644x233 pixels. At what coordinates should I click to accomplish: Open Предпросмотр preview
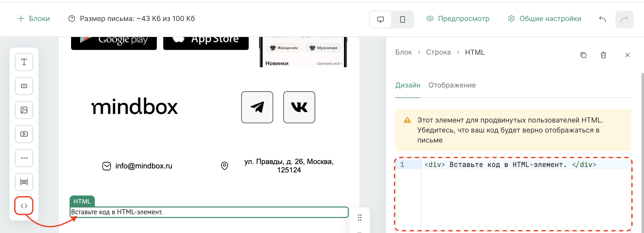[458, 18]
